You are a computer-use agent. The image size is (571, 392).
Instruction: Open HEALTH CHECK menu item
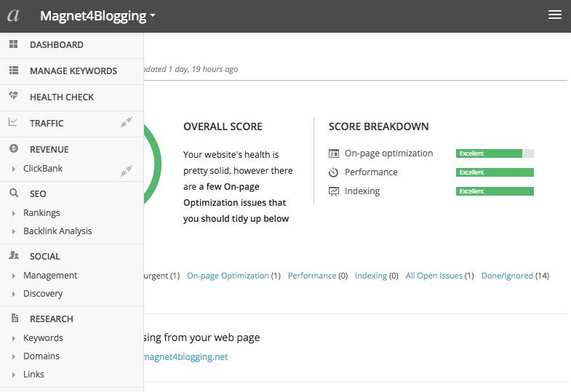[62, 97]
